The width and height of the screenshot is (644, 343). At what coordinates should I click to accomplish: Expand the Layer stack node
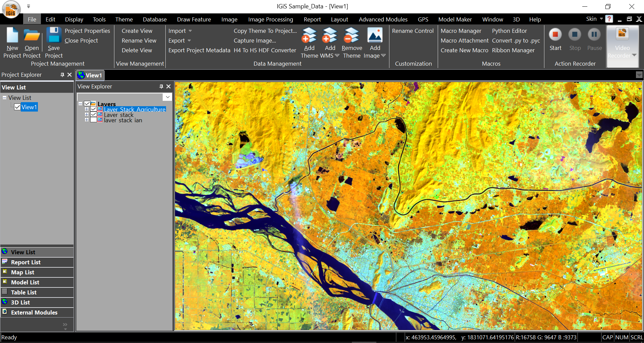pyautogui.click(x=87, y=115)
